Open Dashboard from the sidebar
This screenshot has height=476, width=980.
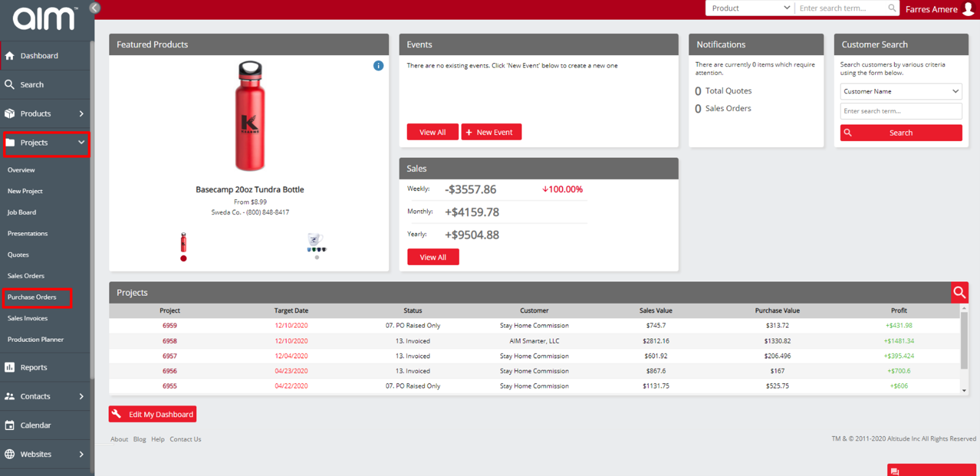click(45, 56)
